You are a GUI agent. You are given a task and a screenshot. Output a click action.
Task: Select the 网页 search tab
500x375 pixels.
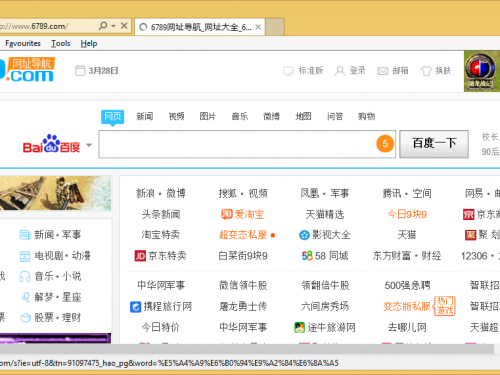pyautogui.click(x=113, y=116)
